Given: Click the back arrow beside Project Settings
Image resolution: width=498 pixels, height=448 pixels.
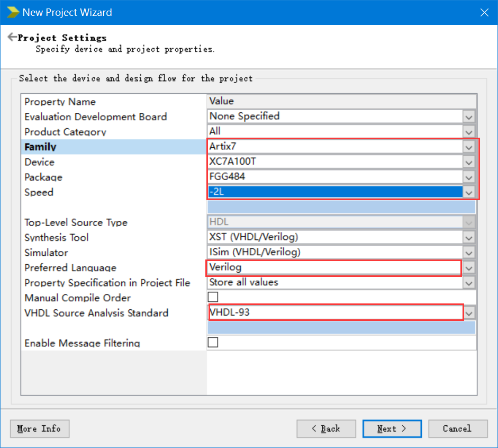Looking at the screenshot, I should tap(12, 38).
